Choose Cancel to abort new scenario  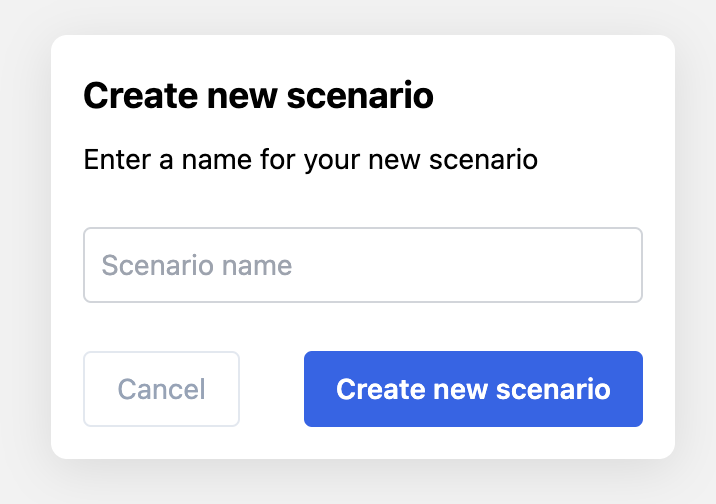point(161,389)
